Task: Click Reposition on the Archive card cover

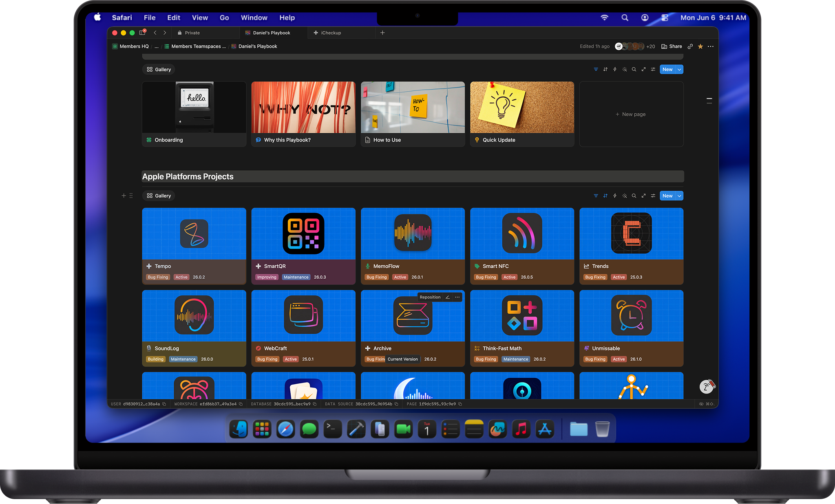Action: point(430,297)
